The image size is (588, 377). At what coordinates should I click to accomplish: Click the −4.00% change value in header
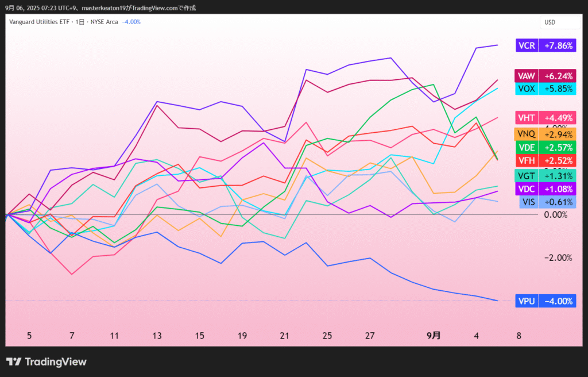[131, 22]
